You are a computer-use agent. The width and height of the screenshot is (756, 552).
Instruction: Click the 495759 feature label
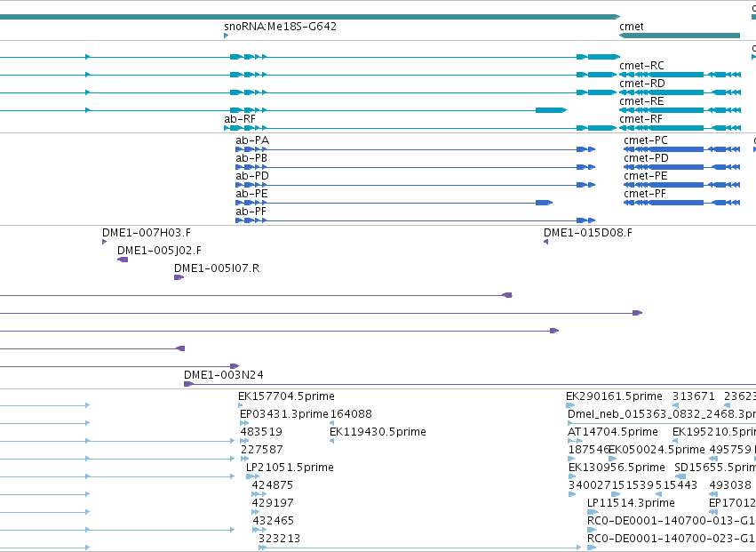(730, 450)
